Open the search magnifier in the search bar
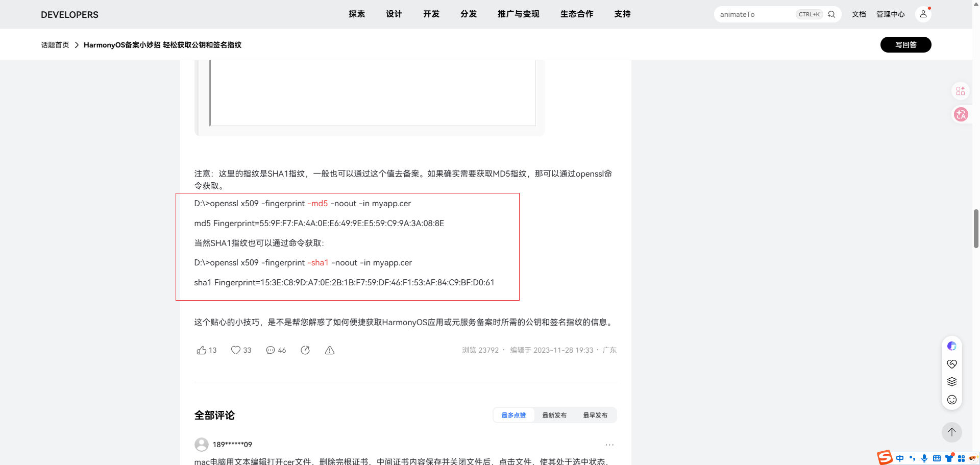This screenshot has height=465, width=980. (x=832, y=14)
